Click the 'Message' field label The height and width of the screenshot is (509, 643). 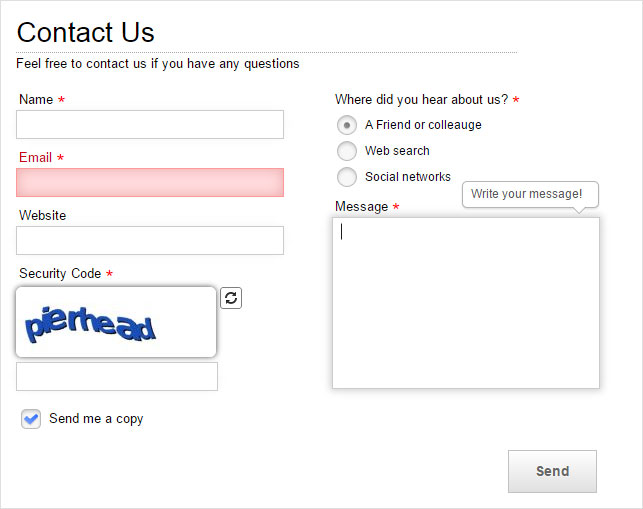[x=361, y=207]
